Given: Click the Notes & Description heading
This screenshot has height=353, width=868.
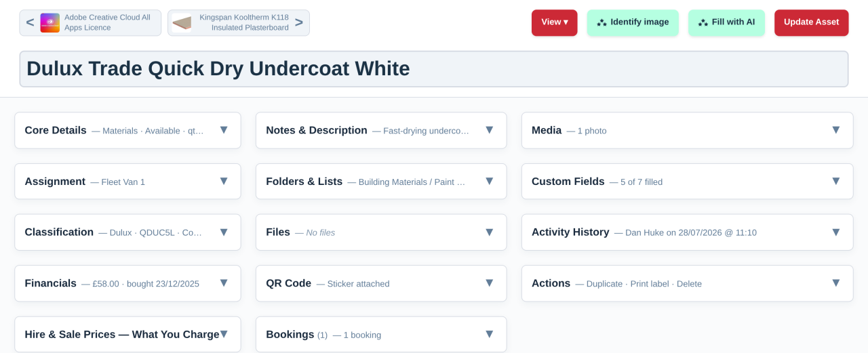Looking at the screenshot, I should click(317, 130).
